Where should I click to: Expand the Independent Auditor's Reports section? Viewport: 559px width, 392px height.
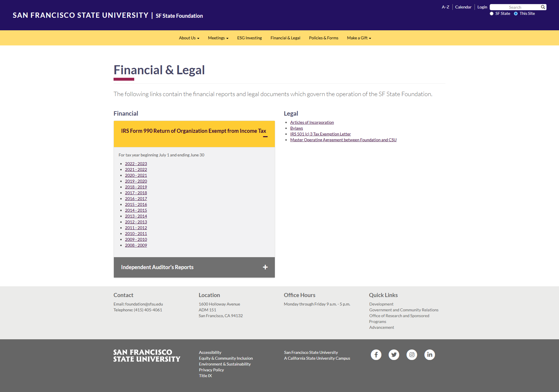coord(194,267)
